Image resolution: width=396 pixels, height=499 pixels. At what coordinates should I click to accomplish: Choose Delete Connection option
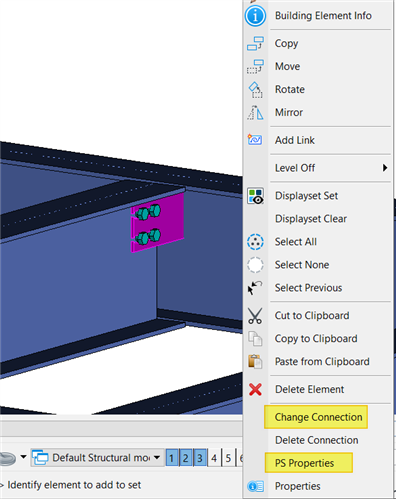point(317,440)
